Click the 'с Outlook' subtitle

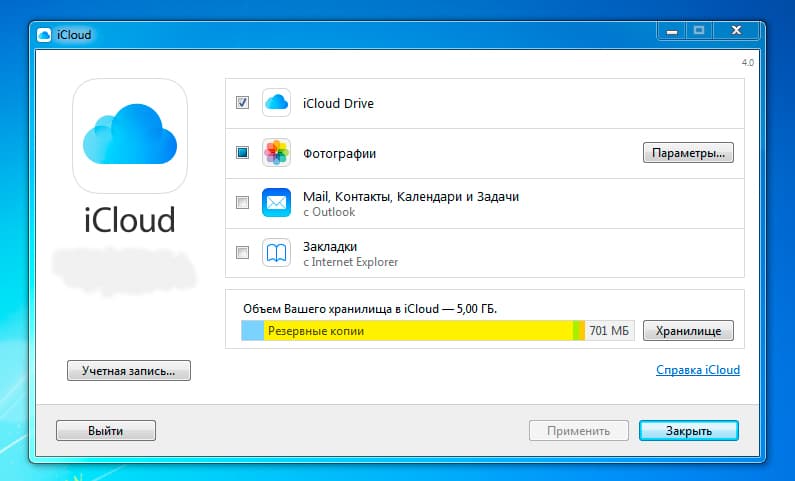coord(329,212)
